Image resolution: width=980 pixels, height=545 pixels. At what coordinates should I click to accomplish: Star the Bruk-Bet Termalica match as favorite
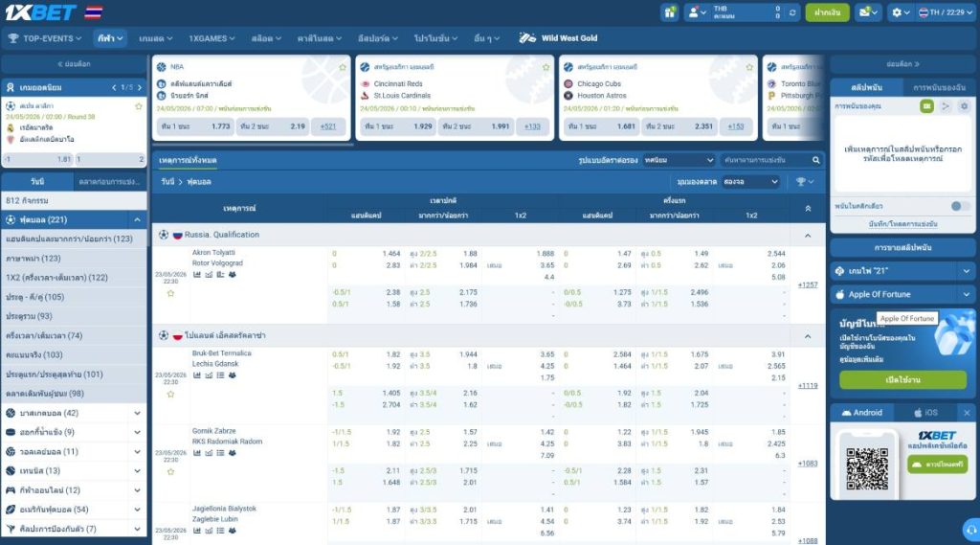170,395
